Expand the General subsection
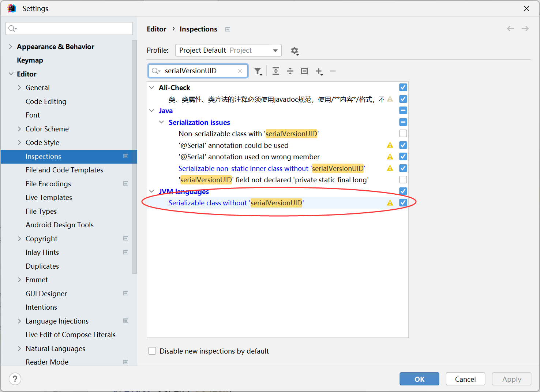This screenshot has height=392, width=540. pos(19,87)
